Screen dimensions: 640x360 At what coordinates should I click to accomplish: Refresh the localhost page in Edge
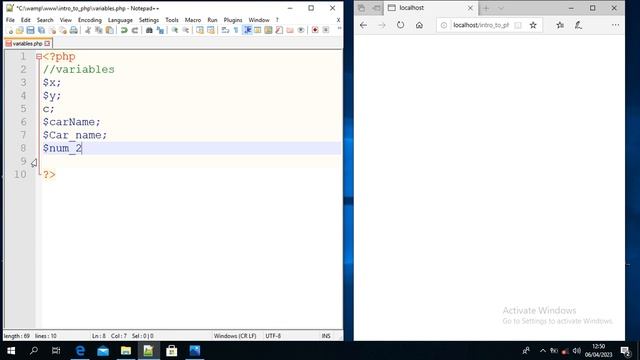[400, 25]
